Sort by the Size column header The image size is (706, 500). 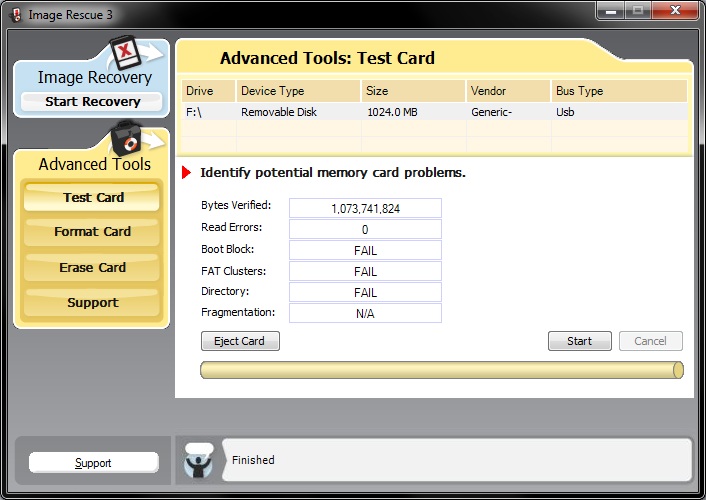click(x=413, y=91)
